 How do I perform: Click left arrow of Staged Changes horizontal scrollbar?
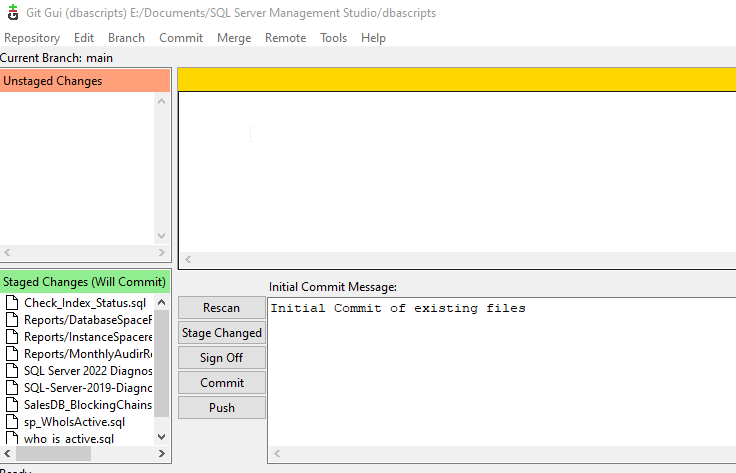pos(7,453)
